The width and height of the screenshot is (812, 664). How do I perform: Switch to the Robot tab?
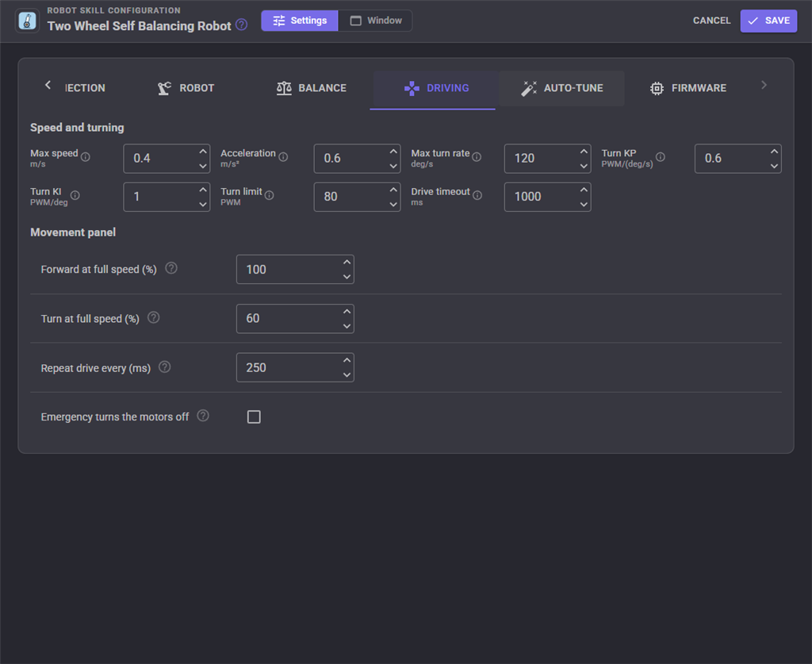(186, 88)
